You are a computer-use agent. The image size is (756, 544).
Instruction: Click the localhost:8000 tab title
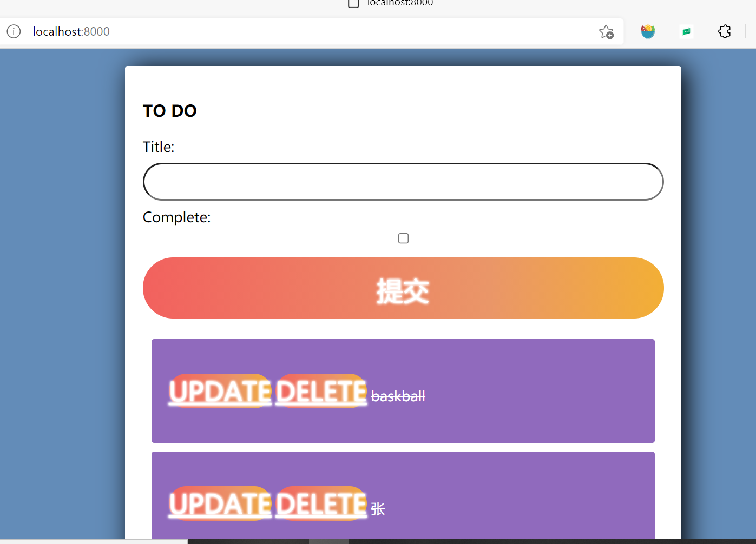click(x=400, y=3)
